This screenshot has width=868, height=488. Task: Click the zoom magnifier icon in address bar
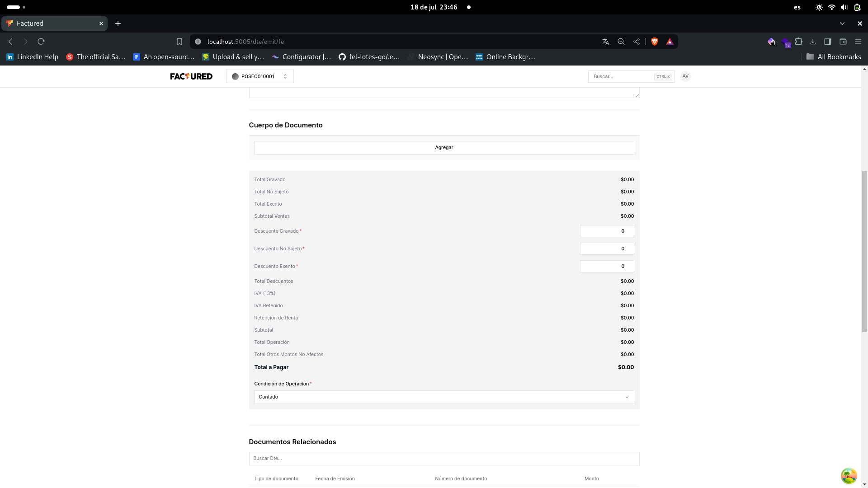coord(621,42)
